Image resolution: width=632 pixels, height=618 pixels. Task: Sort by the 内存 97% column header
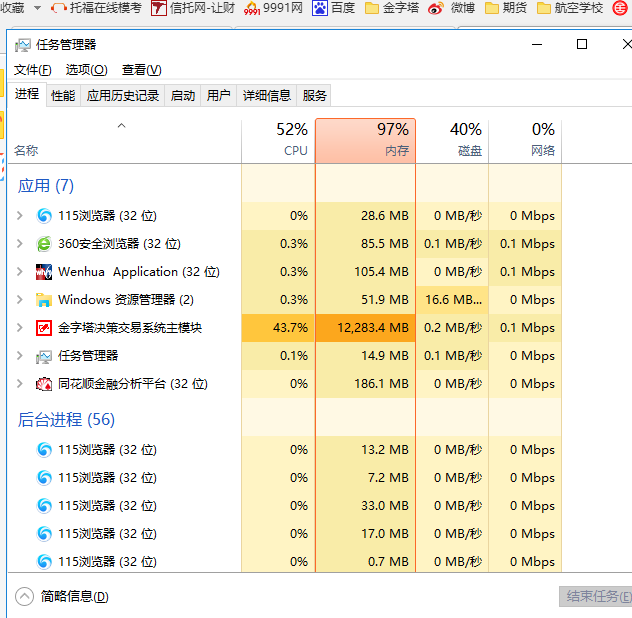click(x=366, y=141)
